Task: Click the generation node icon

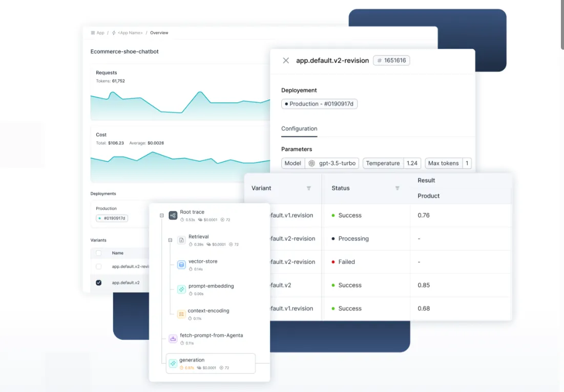Action: (x=173, y=363)
